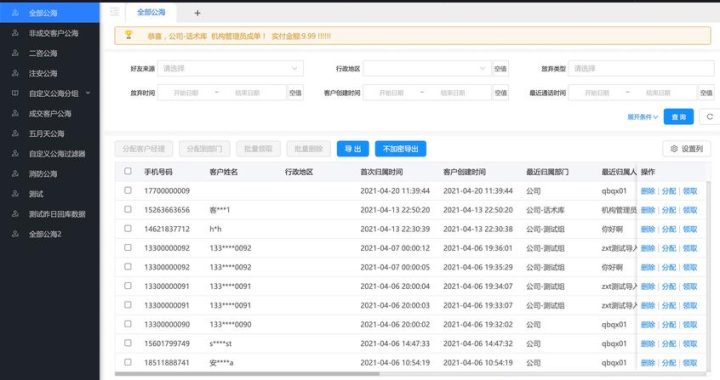Click the blue 查询 search button
This screenshot has height=380, width=720.
pos(679,117)
